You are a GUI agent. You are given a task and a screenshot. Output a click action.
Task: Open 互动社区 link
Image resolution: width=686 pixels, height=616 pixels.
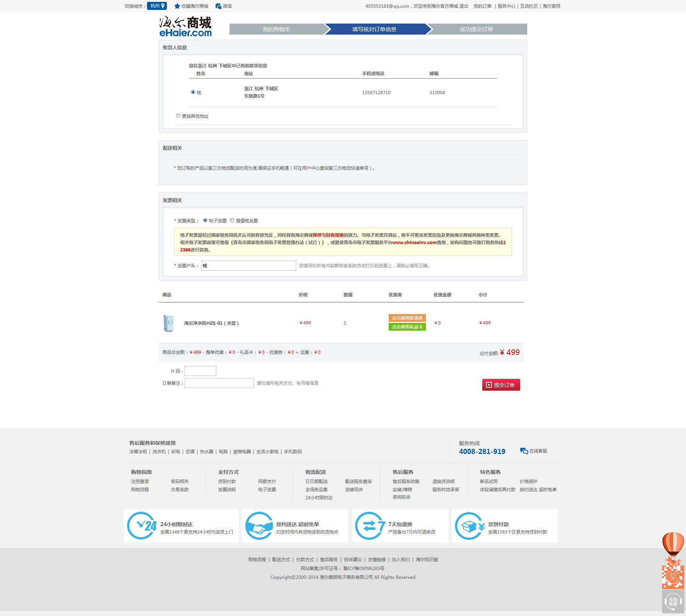coord(529,6)
